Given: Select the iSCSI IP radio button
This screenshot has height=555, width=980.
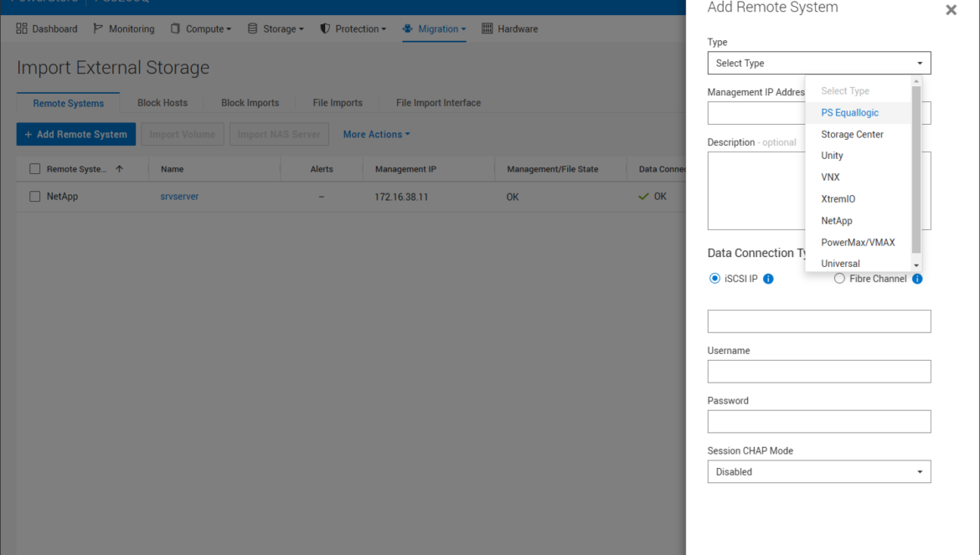Looking at the screenshot, I should click(714, 279).
